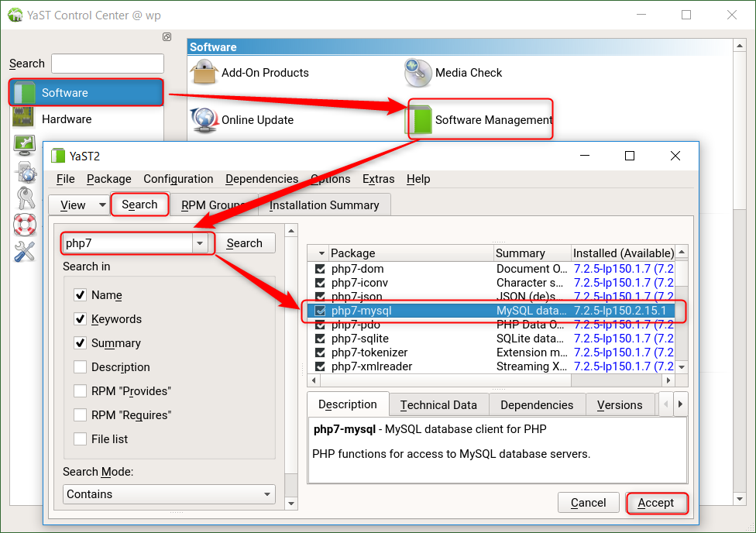Open the Network Services gear-globe icon
Image resolution: width=756 pixels, height=533 pixels.
[26, 172]
